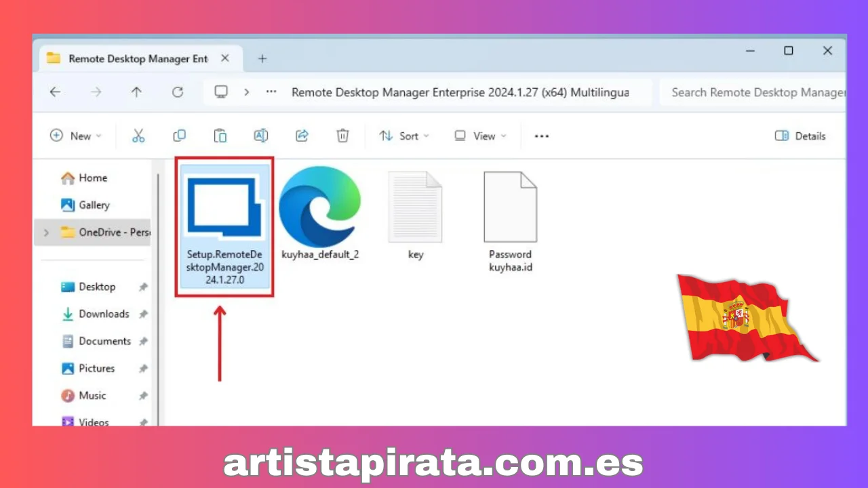Toggle the Details pane button
This screenshot has height=488, width=868.
pyautogui.click(x=800, y=136)
